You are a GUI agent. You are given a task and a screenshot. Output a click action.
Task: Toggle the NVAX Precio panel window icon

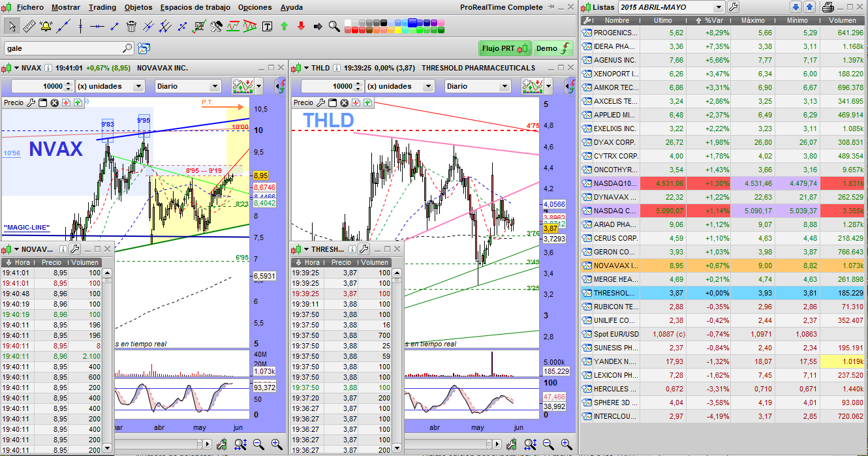pyautogui.click(x=42, y=102)
